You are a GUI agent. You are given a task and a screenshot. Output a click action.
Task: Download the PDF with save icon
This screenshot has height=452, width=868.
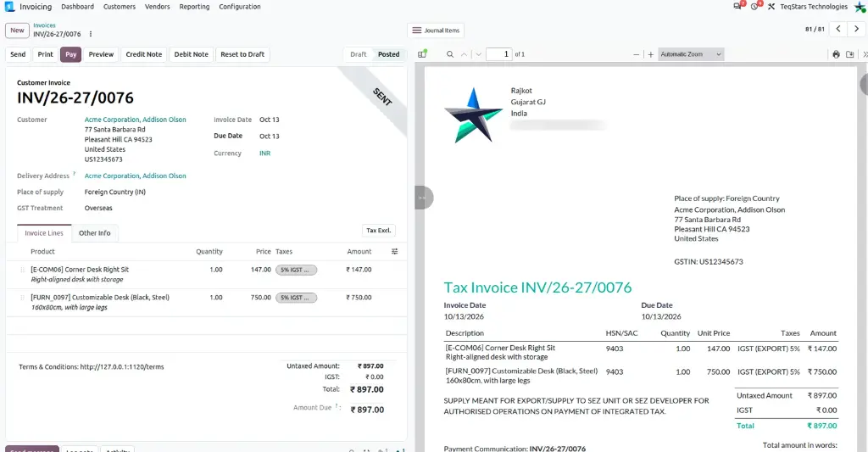[849, 54]
